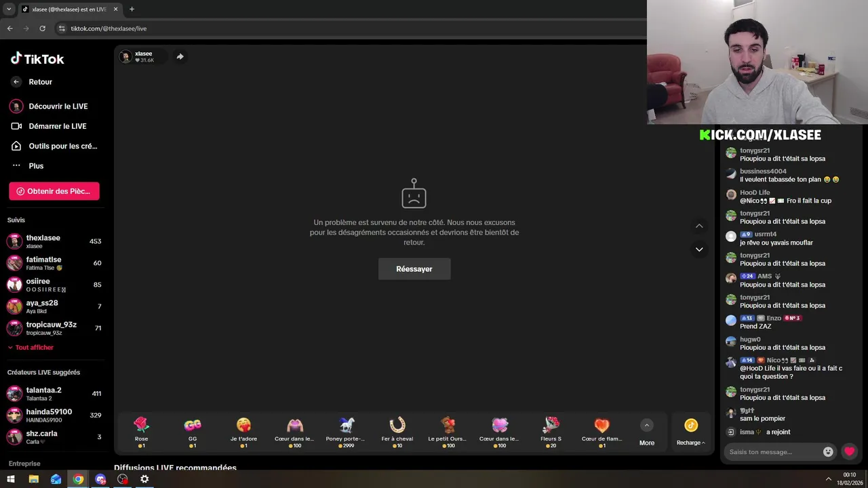Send the Cœur de flamme gift
868x488 pixels.
601,432
